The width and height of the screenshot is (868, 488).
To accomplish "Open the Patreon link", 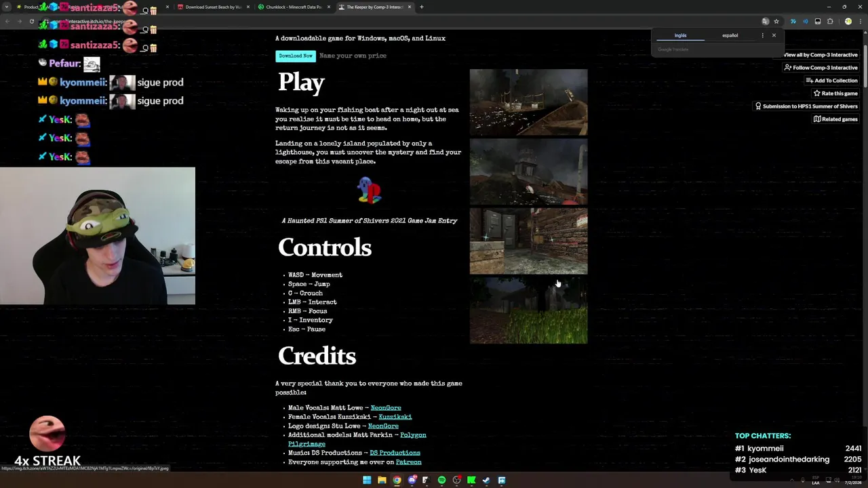I will point(408,462).
